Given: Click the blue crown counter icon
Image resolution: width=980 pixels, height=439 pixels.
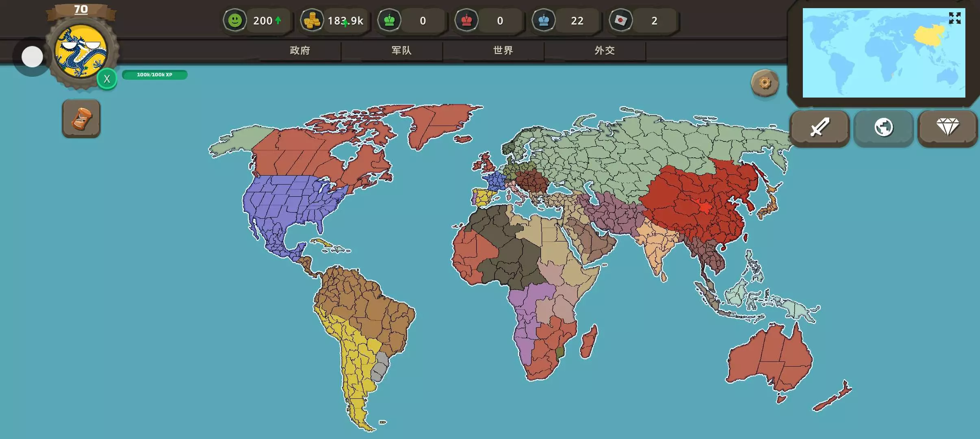Looking at the screenshot, I should [x=544, y=20].
